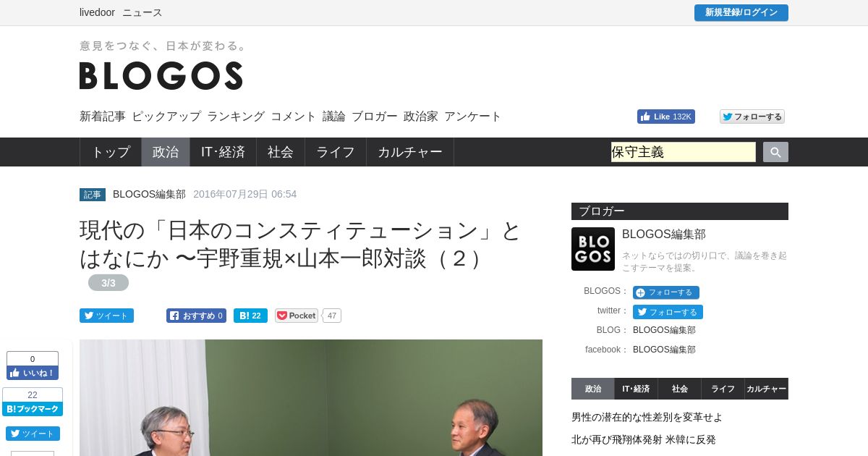
Task: Click the search magnifier icon button
Action: click(775, 152)
